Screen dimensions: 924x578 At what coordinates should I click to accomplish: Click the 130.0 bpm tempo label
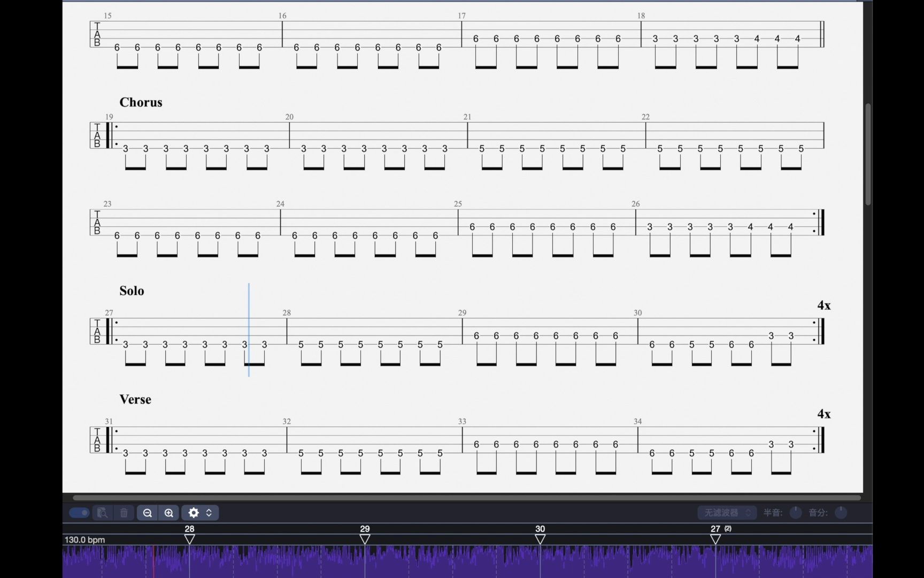[x=84, y=539]
